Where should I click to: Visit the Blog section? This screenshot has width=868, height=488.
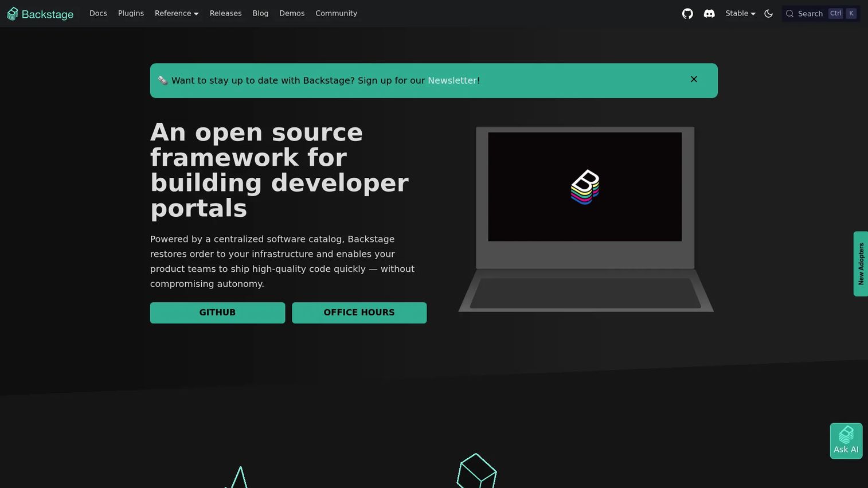pos(260,13)
